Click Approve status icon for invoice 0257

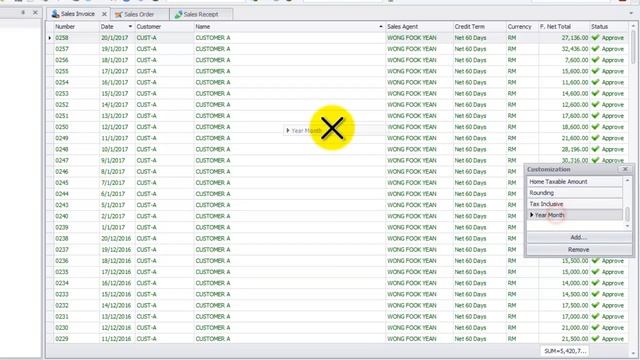tap(596, 49)
